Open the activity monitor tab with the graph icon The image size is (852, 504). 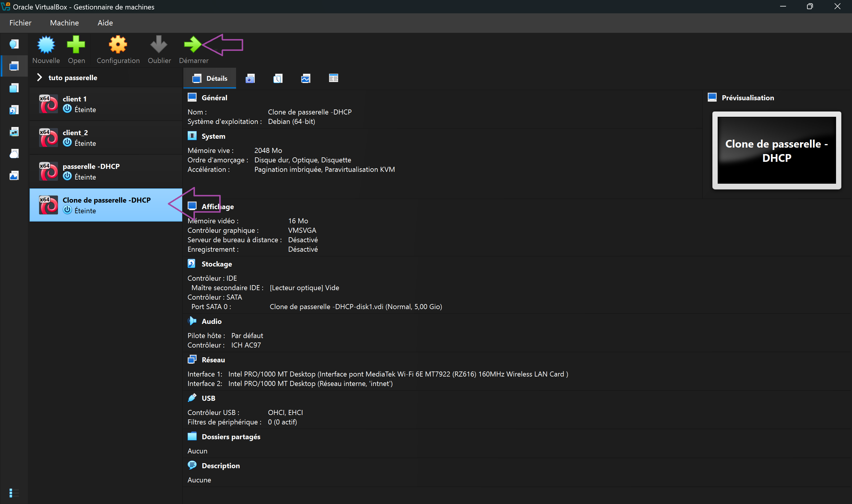click(306, 78)
